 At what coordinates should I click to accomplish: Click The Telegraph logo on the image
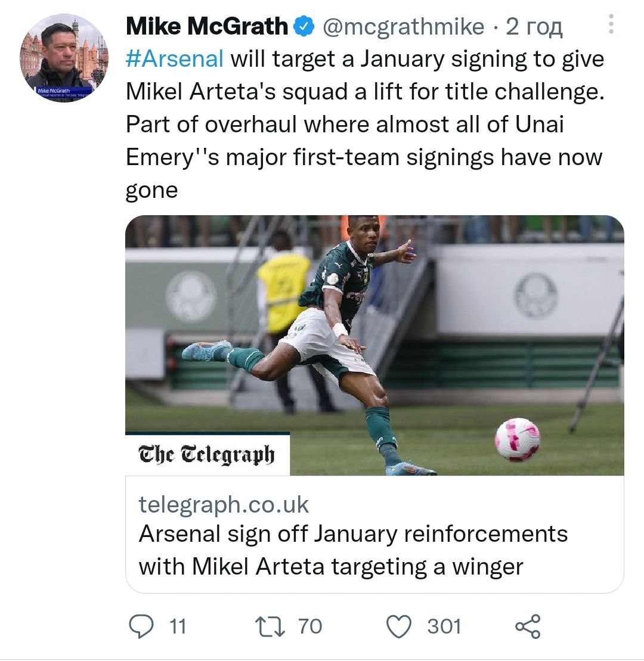207,455
